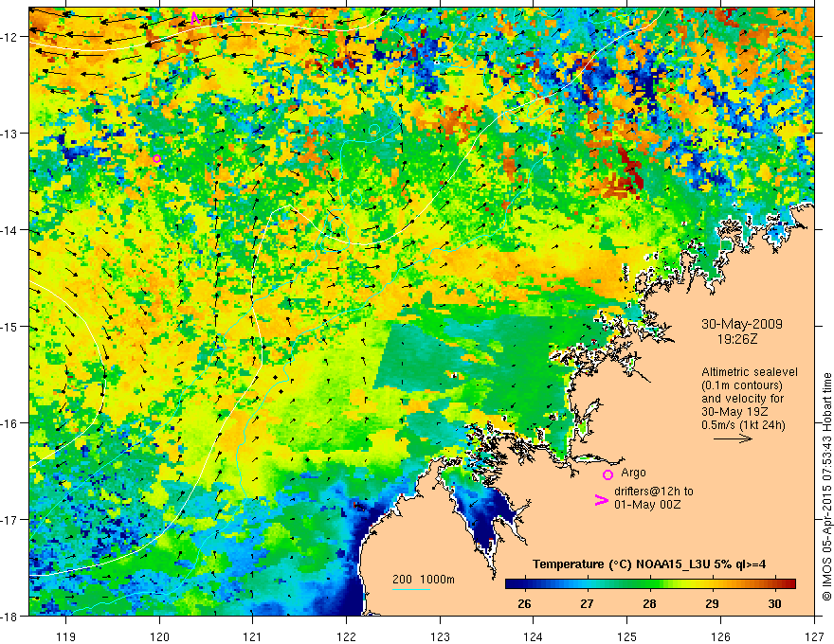Image resolution: width=834 pixels, height=644 pixels.
Task: Click the magenta Argo float circle on the map
Action: (156, 158)
